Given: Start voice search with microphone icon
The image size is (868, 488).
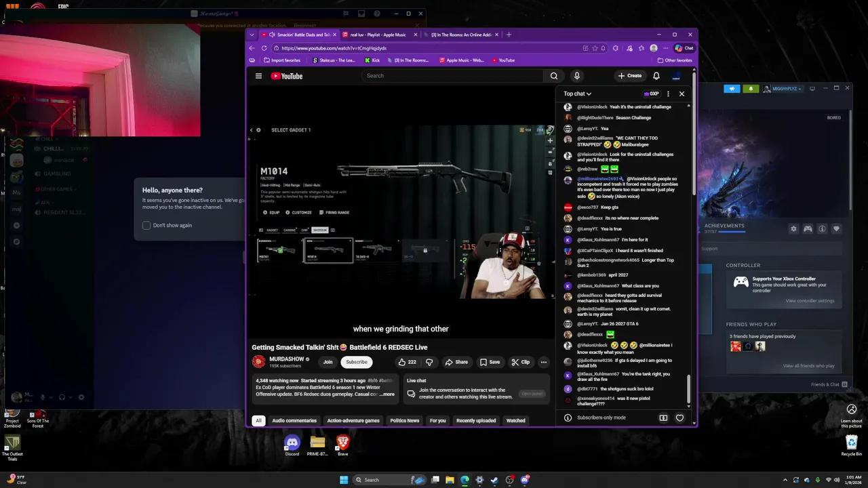Looking at the screenshot, I should pyautogui.click(x=577, y=76).
